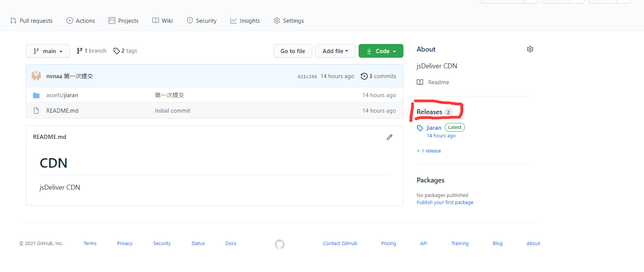
Task: Click the file icon beside README.md
Action: tap(36, 111)
